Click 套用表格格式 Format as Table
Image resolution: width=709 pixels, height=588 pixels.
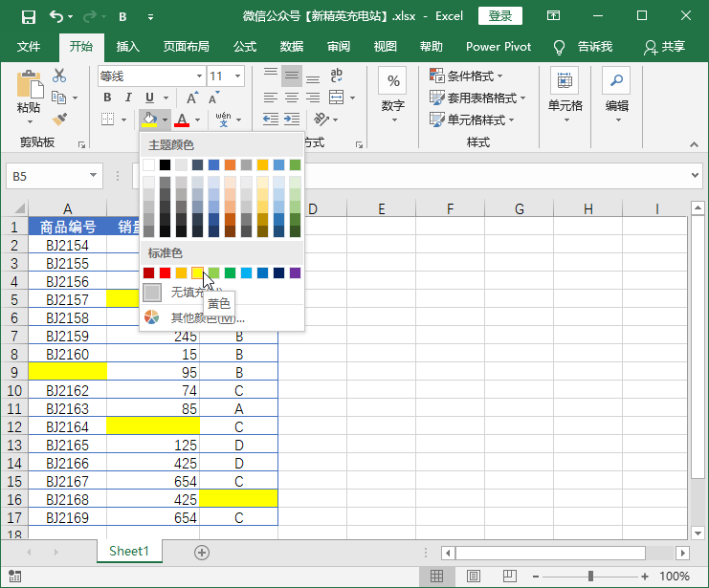click(477, 98)
